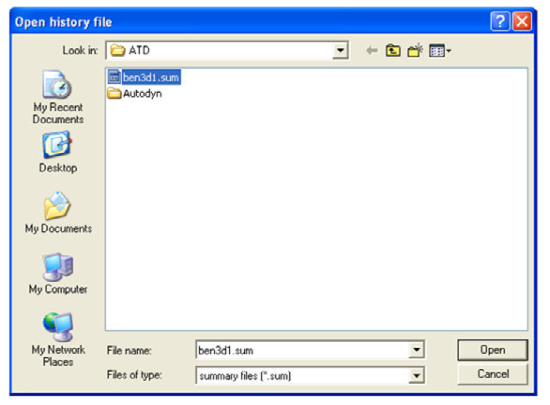The image size is (550, 405).
Task: Go up one folder level
Action: [393, 51]
